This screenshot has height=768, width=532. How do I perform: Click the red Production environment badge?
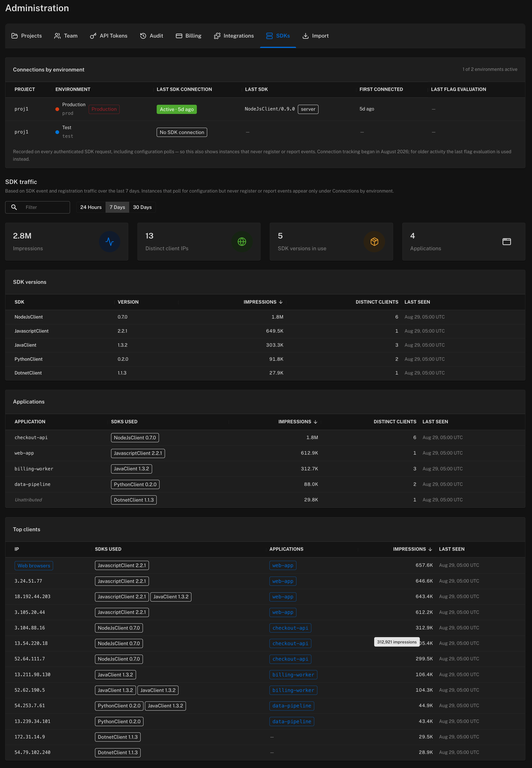click(x=104, y=109)
